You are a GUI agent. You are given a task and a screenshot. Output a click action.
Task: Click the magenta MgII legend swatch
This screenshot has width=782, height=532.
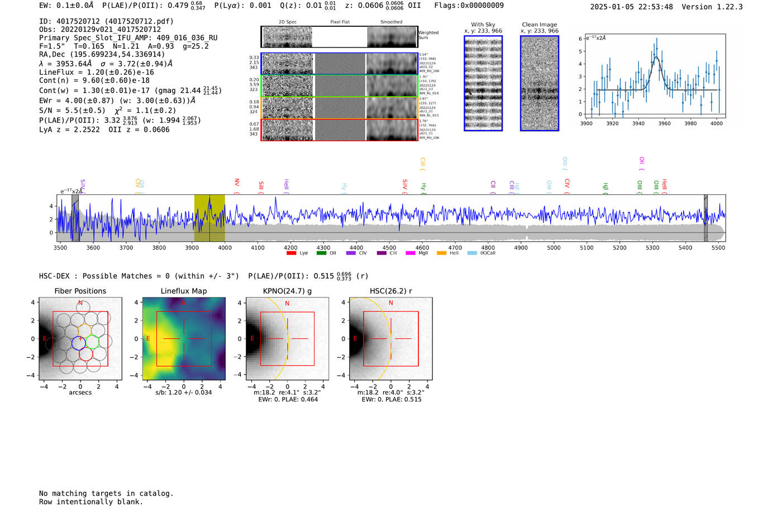[x=411, y=253]
